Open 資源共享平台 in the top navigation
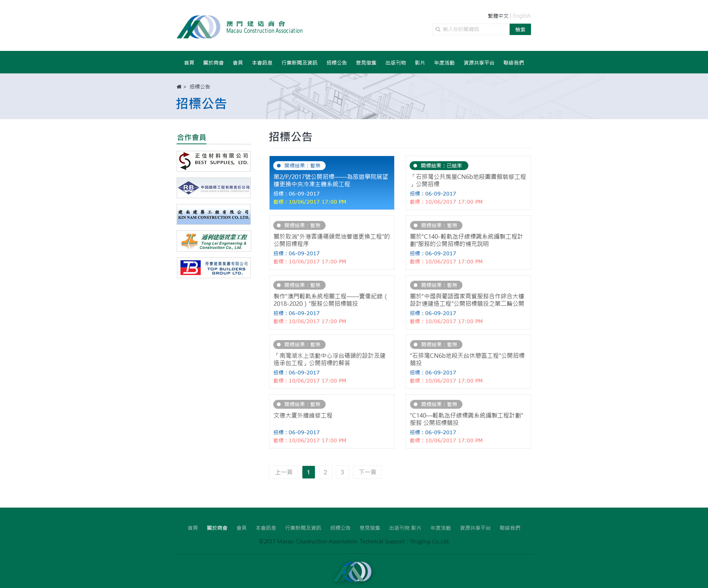708x588 pixels. (x=479, y=63)
